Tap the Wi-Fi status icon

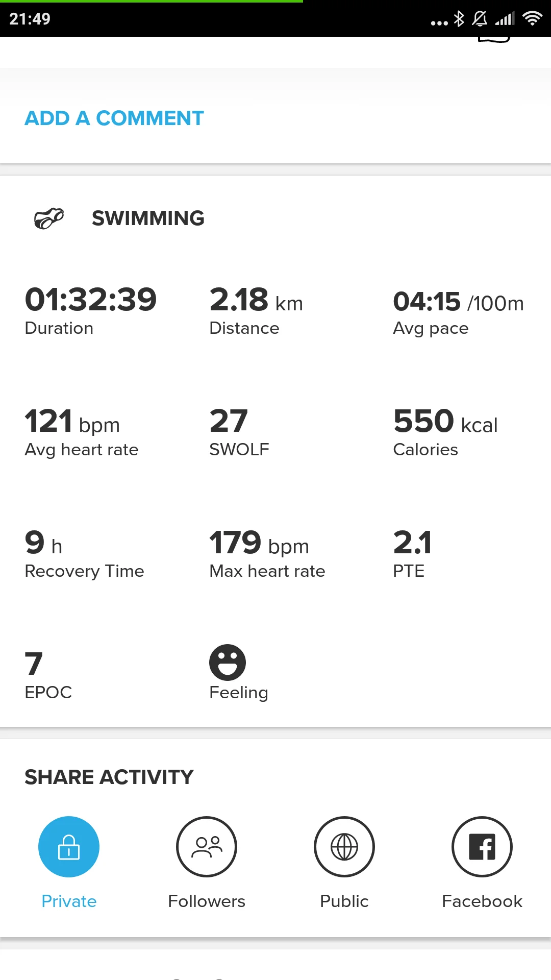(532, 19)
